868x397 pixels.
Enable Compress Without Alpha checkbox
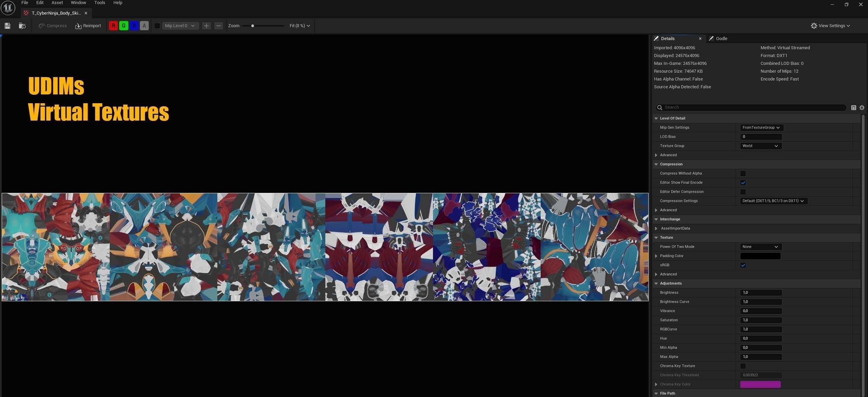[743, 174]
